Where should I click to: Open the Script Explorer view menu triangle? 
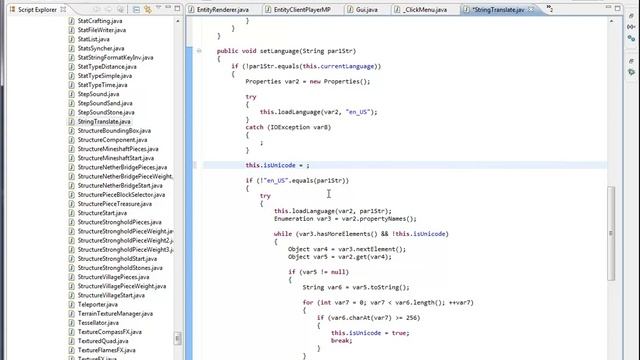pos(158,8)
